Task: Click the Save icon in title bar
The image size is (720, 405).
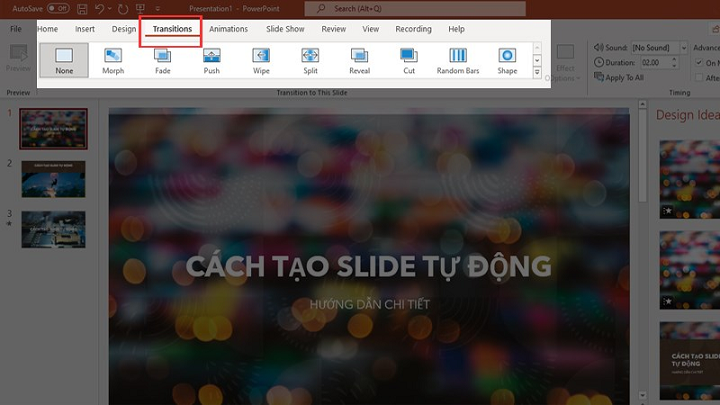Action: click(82, 9)
